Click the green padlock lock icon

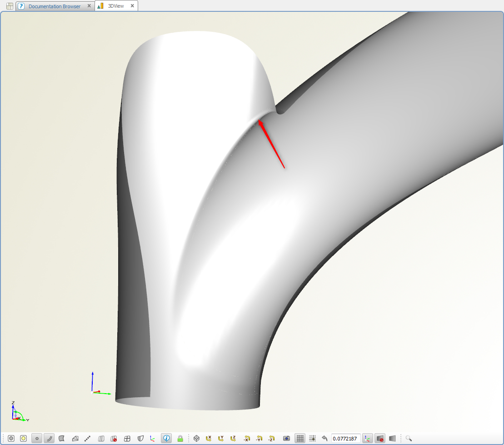coord(180,438)
